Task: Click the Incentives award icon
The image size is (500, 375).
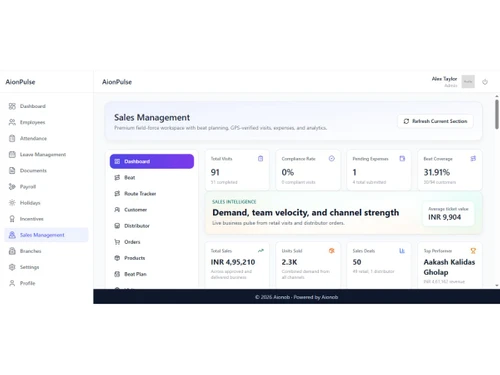Action: tap(12, 219)
